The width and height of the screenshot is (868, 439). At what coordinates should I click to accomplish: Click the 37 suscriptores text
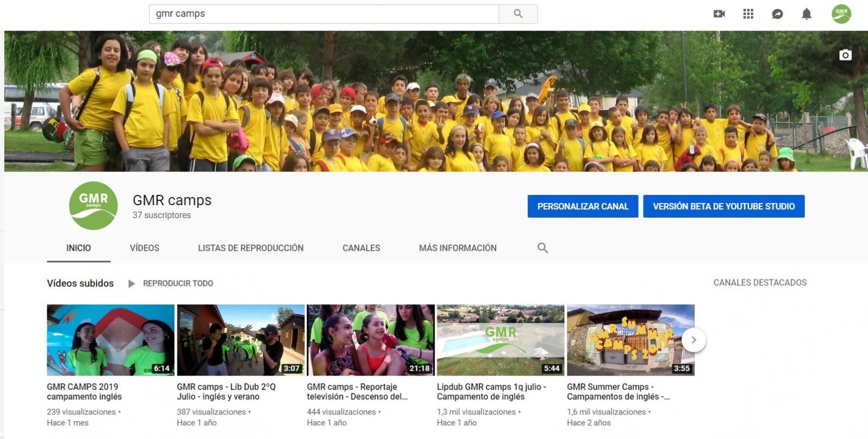pyautogui.click(x=162, y=215)
